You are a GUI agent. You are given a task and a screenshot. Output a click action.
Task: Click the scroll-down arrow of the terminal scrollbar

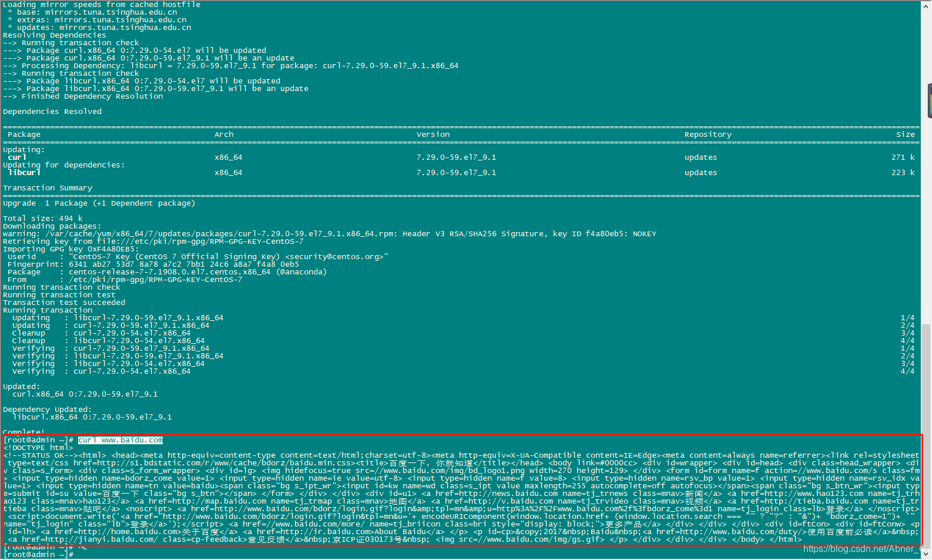click(x=927, y=554)
